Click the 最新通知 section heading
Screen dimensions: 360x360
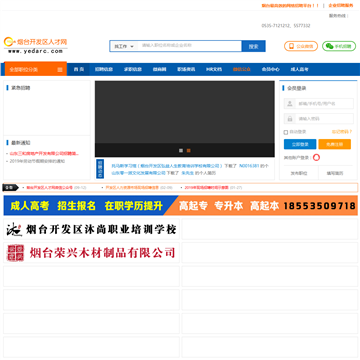[x=21, y=143]
